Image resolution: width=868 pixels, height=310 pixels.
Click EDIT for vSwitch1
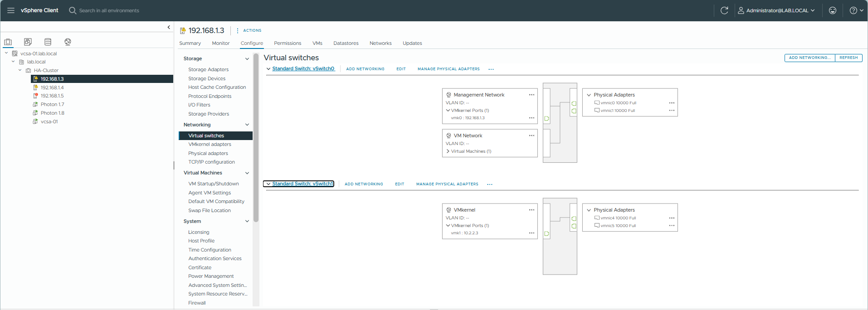(400, 184)
